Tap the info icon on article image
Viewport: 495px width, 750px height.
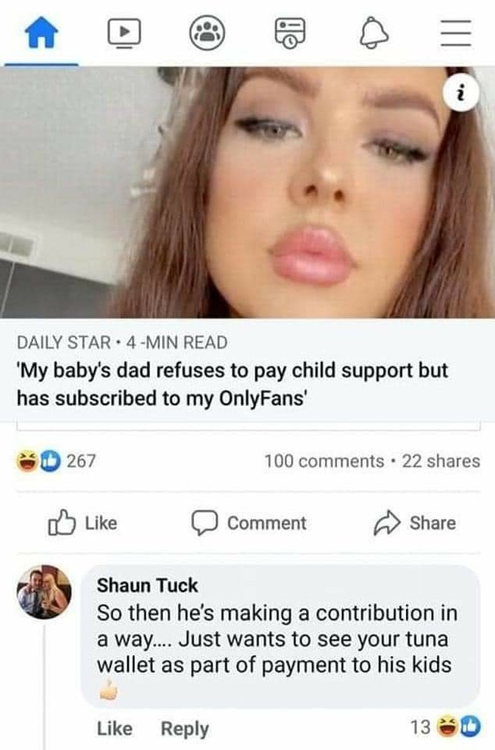click(461, 93)
